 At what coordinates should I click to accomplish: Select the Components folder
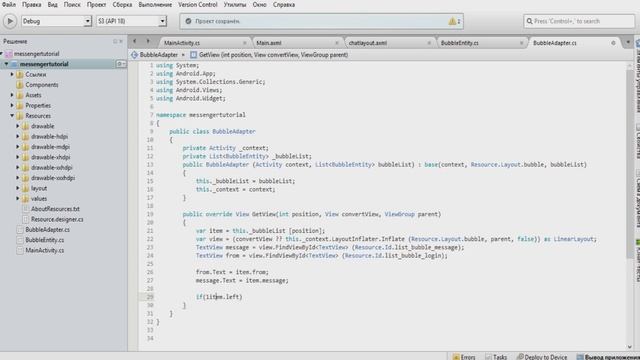pyautogui.click(x=42, y=85)
